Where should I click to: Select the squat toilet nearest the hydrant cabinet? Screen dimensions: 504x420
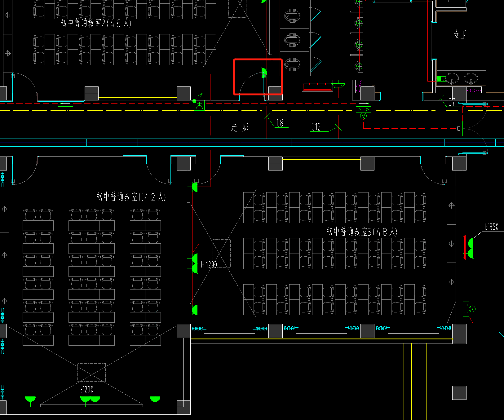click(x=292, y=64)
